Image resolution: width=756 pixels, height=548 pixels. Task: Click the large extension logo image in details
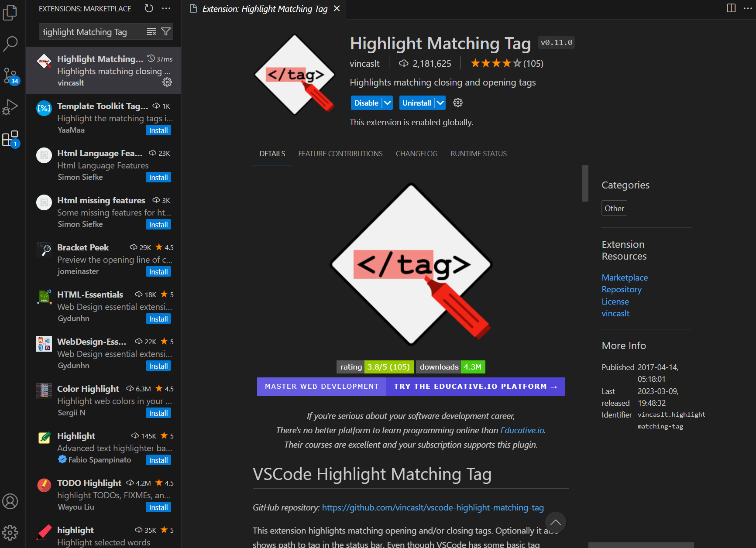coord(411,264)
